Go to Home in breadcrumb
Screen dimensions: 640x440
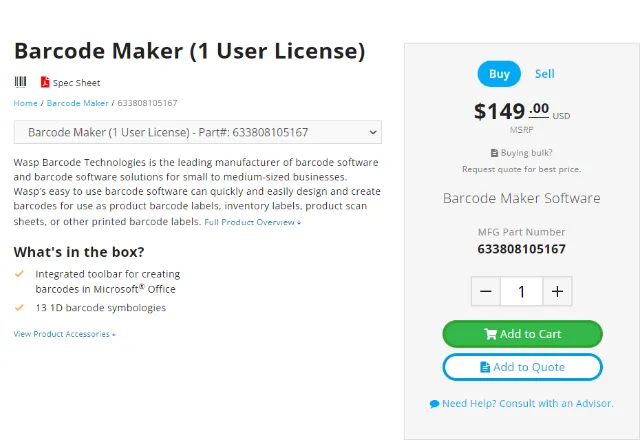point(25,103)
